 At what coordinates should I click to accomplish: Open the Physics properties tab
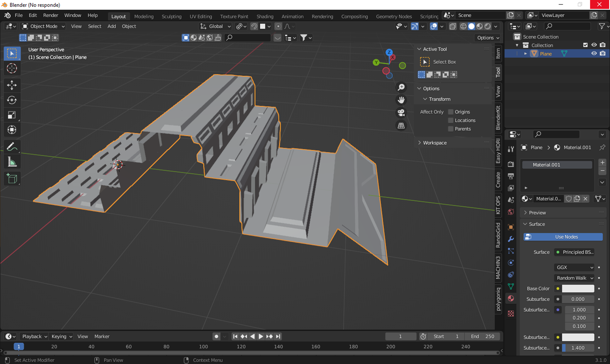coord(511,263)
